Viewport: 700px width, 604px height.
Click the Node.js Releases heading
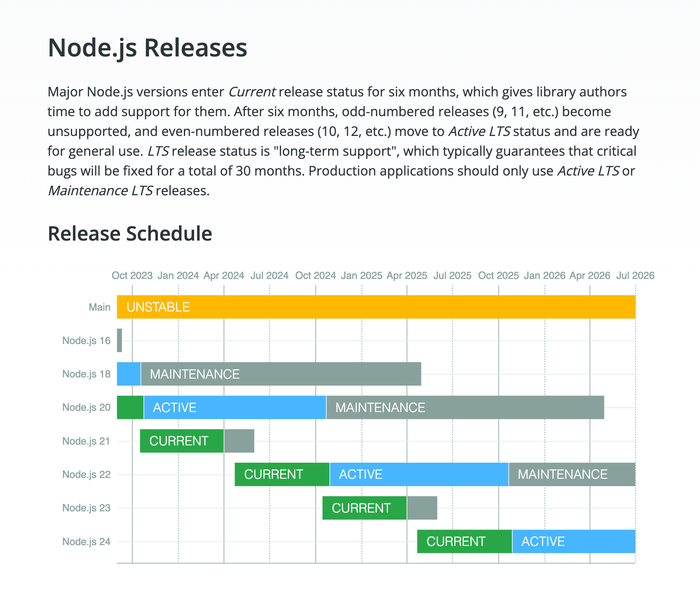coord(147,48)
